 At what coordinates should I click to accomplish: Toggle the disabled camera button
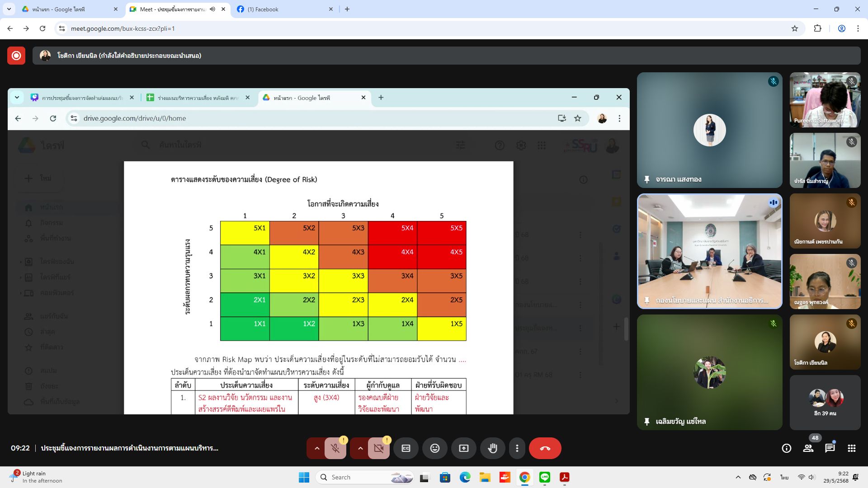point(378,448)
